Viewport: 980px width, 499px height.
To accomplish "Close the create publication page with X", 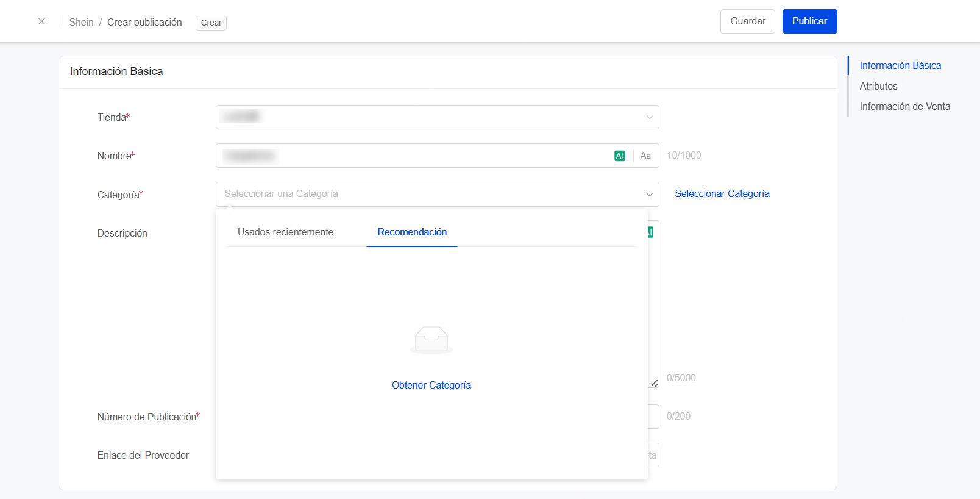I will pyautogui.click(x=41, y=21).
